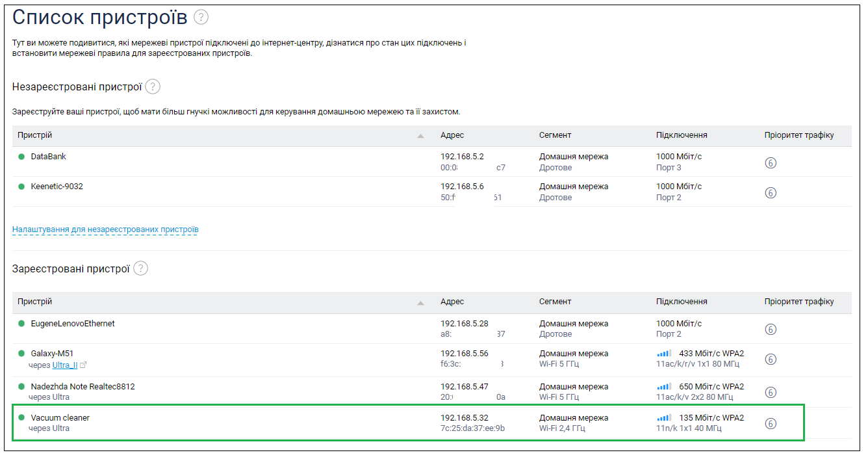This screenshot has height=457, width=868.
Task: Change traffic priority for EugeneLenovoEthernet
Action: [x=771, y=329]
